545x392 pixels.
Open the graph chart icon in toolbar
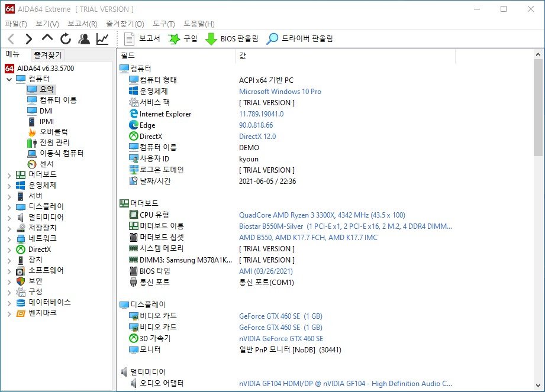(102, 39)
